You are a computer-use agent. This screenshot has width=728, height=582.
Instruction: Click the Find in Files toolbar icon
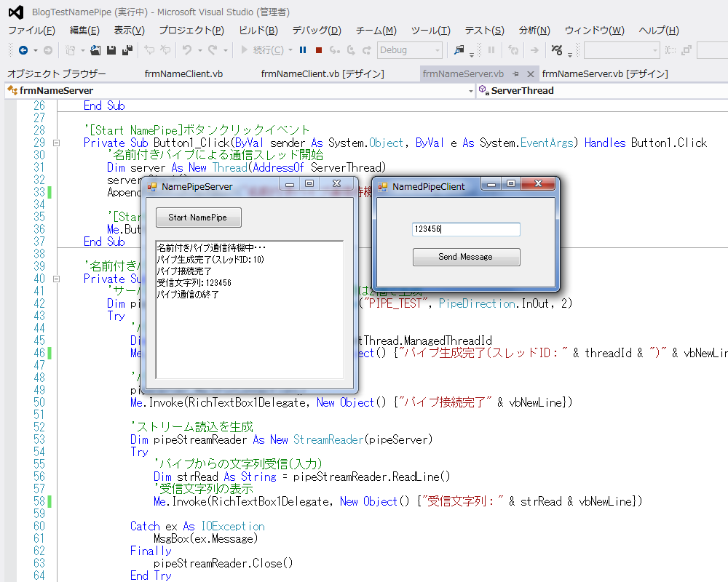pyautogui.click(x=459, y=50)
